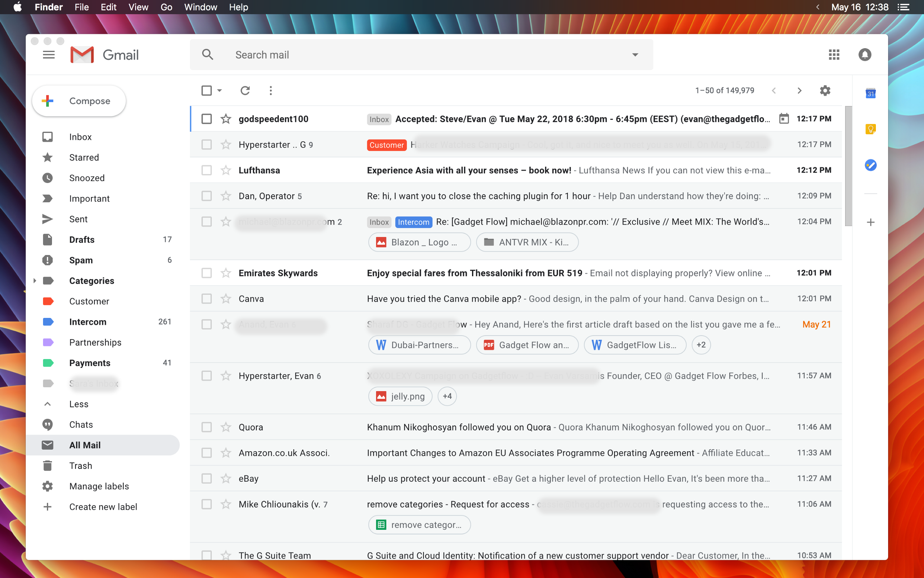Open the View menu in menu bar
The height and width of the screenshot is (578, 924).
tap(138, 7)
